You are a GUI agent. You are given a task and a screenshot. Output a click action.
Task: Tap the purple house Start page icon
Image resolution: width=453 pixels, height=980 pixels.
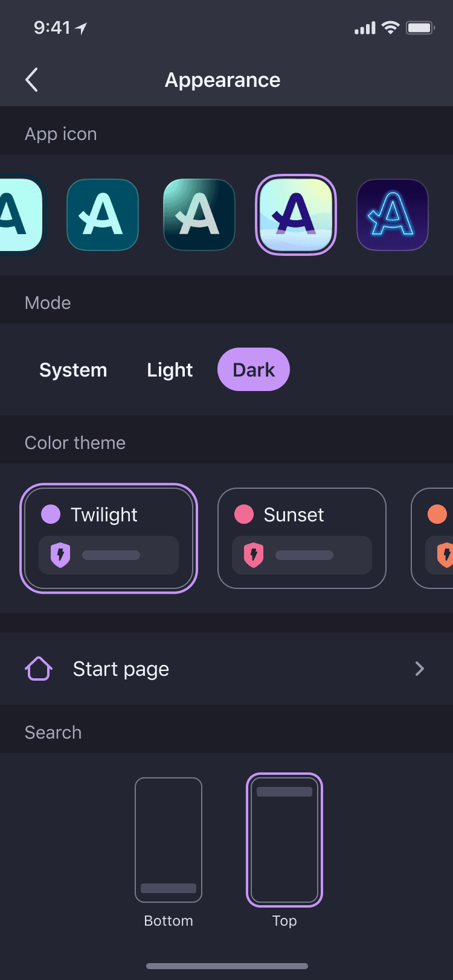(x=39, y=669)
